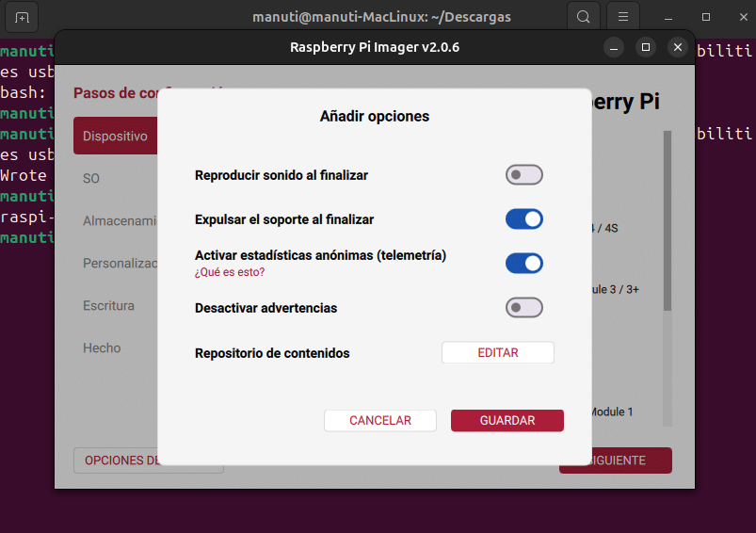
Task: Close the terminal window
Action: point(744,17)
